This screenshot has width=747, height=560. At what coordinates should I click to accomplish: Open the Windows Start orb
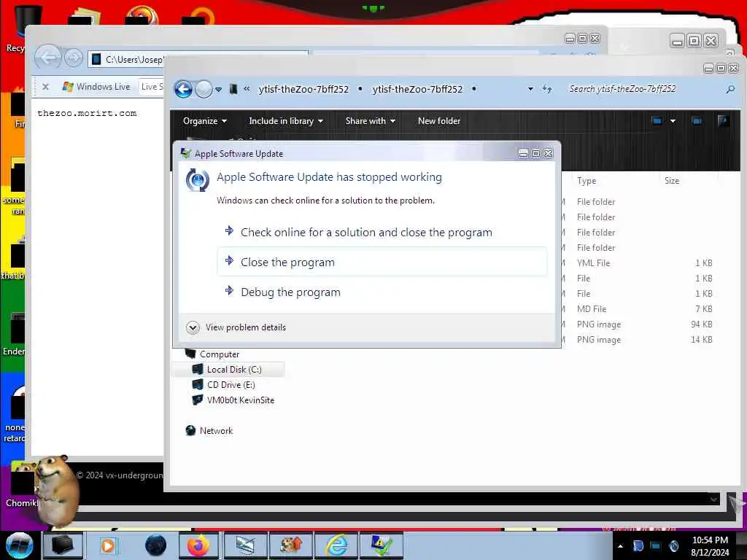[x=19, y=545]
